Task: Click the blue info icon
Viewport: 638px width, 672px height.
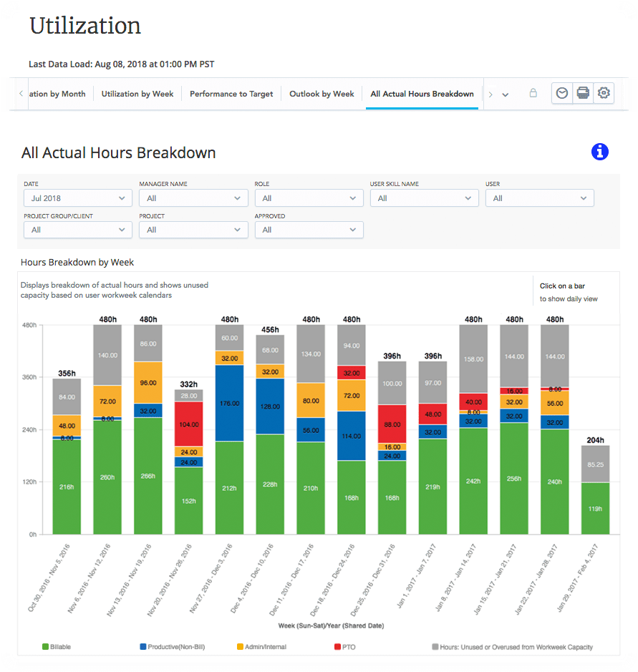Action: pyautogui.click(x=599, y=152)
